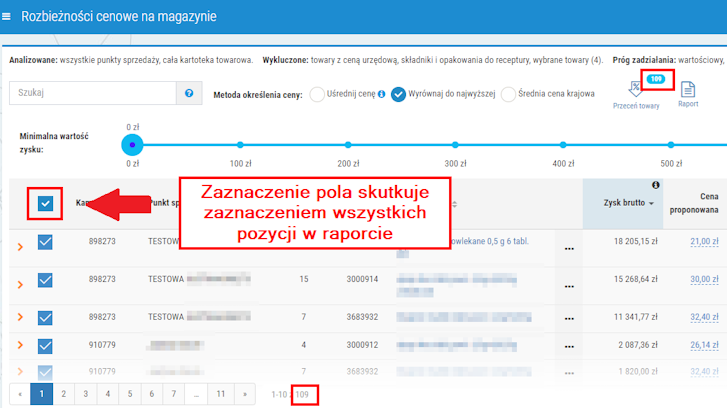Click the minimum profit slider handle
This screenshot has width=727, height=408.
132,144
